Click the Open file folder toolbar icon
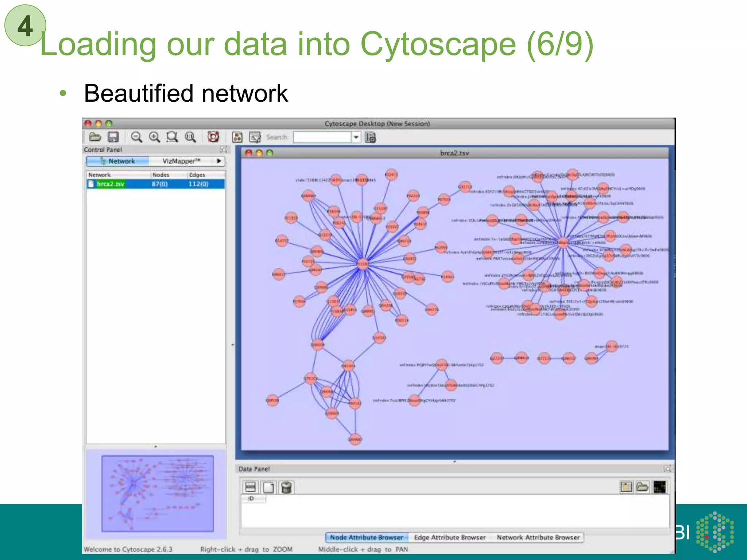Screen dimensions: 747x560 click(95, 137)
